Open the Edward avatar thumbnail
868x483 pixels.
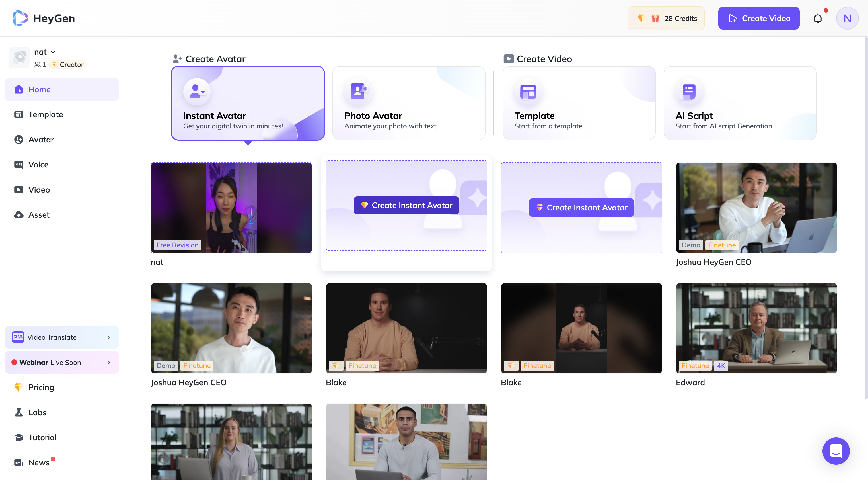click(756, 328)
